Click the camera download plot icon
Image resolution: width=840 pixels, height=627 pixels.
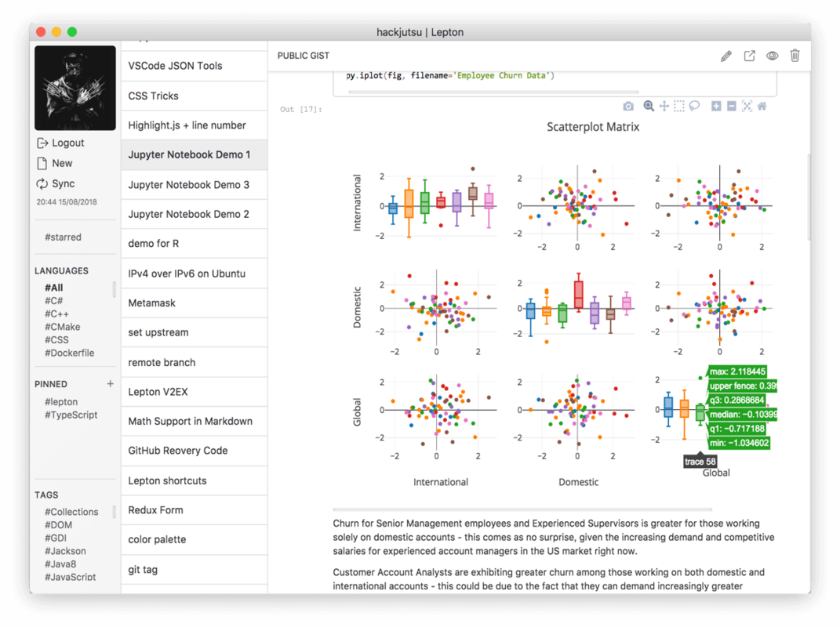pyautogui.click(x=628, y=107)
